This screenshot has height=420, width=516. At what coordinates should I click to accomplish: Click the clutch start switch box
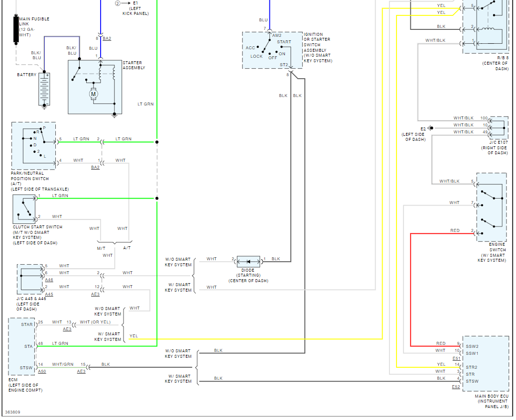pyautogui.click(x=24, y=209)
